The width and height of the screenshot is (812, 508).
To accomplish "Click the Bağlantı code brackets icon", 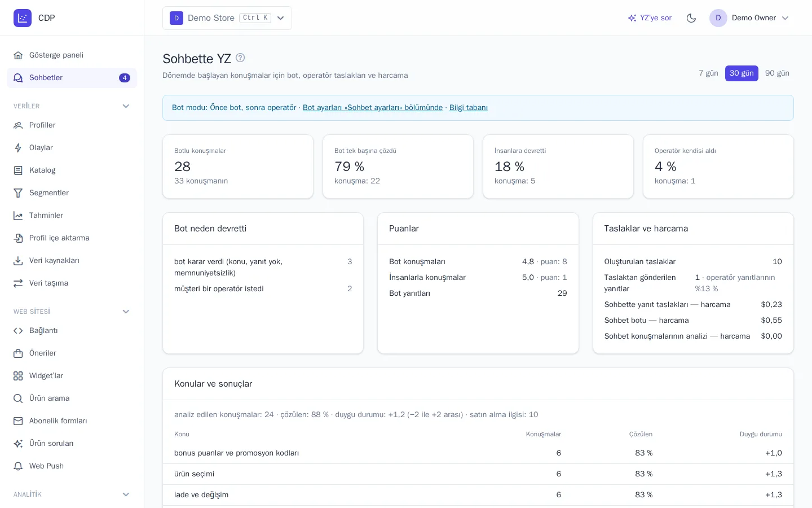I will 18,331.
